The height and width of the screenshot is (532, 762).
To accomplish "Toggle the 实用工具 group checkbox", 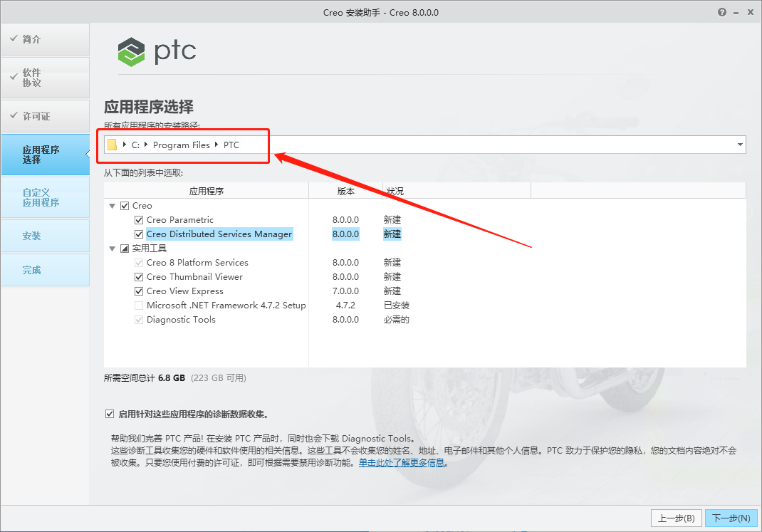I will coord(125,249).
